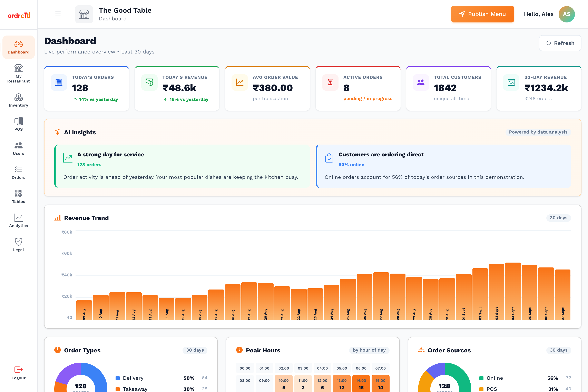This screenshot has width=588, height=392.
Task: Click the AI Insights sparkle icon
Action: pyautogui.click(x=57, y=132)
